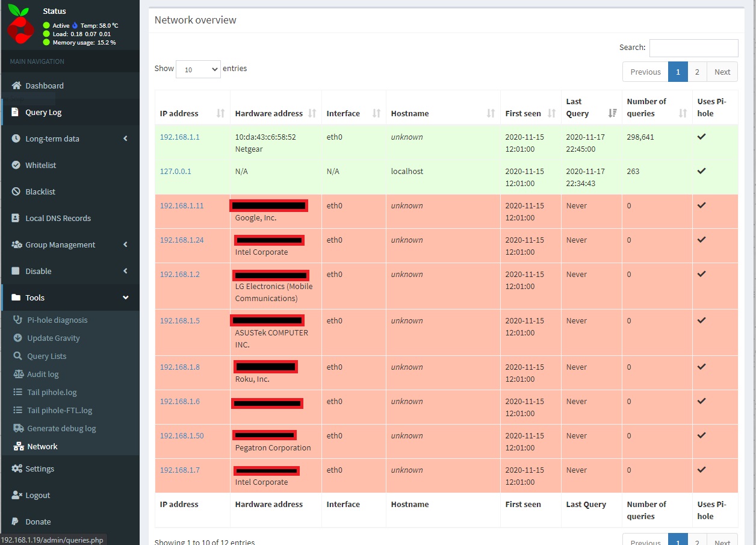Click the Pi-hole diagnosis stethoscope icon
This screenshot has height=545, width=756.
pos(17,320)
